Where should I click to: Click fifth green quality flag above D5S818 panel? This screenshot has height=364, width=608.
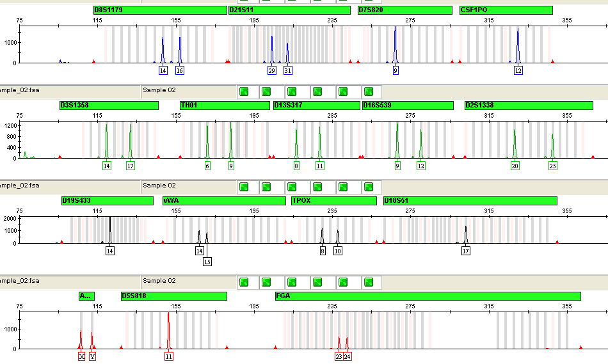pos(343,282)
